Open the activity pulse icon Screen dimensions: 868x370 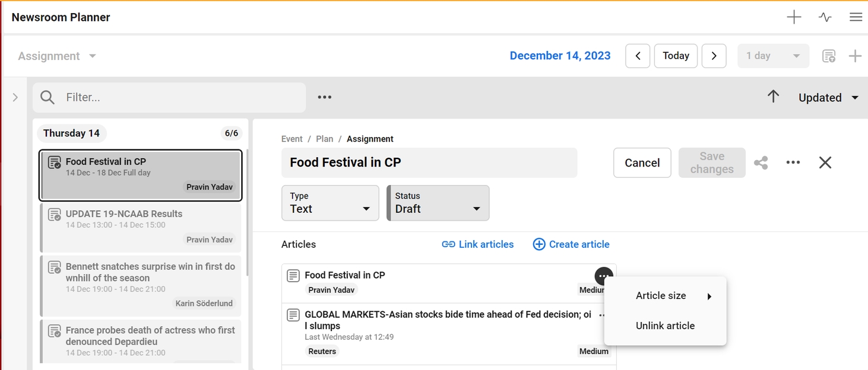tap(825, 17)
